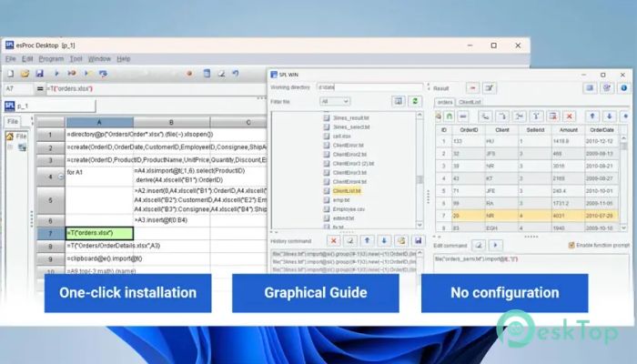
Task: Select the p_1 document tab
Action: pos(50,106)
